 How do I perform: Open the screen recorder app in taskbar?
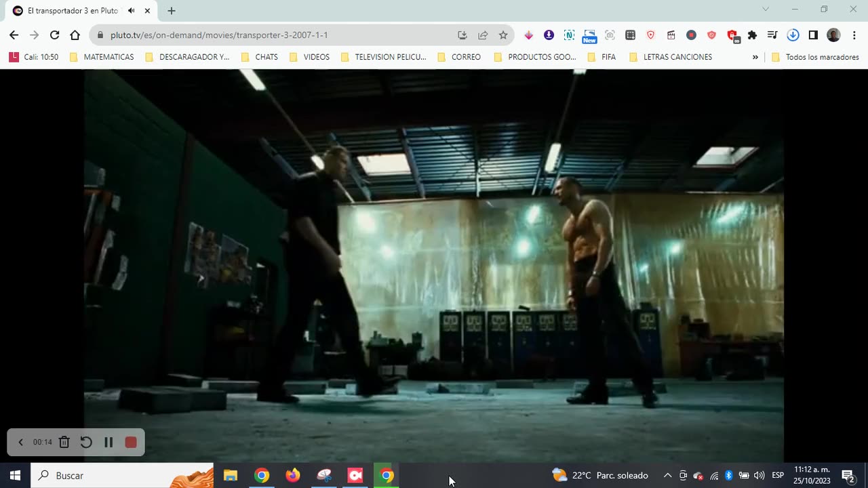click(355, 476)
